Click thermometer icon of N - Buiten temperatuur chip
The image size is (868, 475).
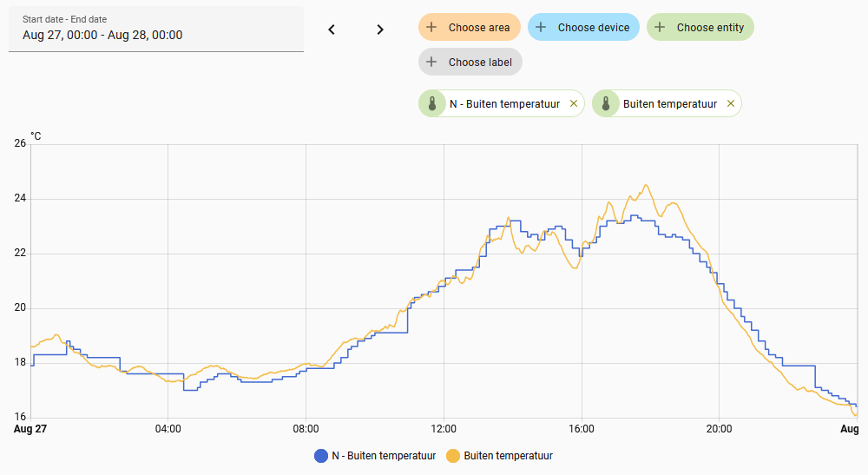431,104
